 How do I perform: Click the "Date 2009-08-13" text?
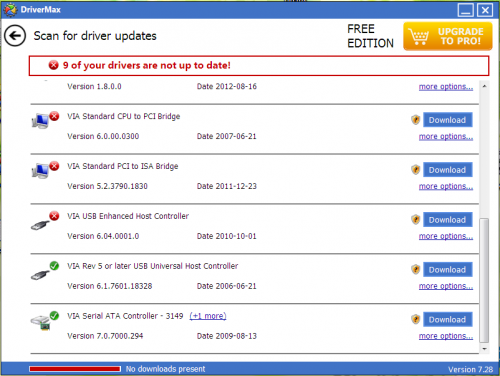pos(227,336)
